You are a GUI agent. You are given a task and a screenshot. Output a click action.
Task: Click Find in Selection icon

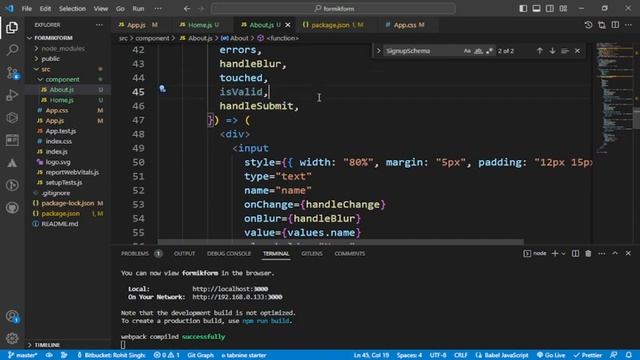click(565, 51)
